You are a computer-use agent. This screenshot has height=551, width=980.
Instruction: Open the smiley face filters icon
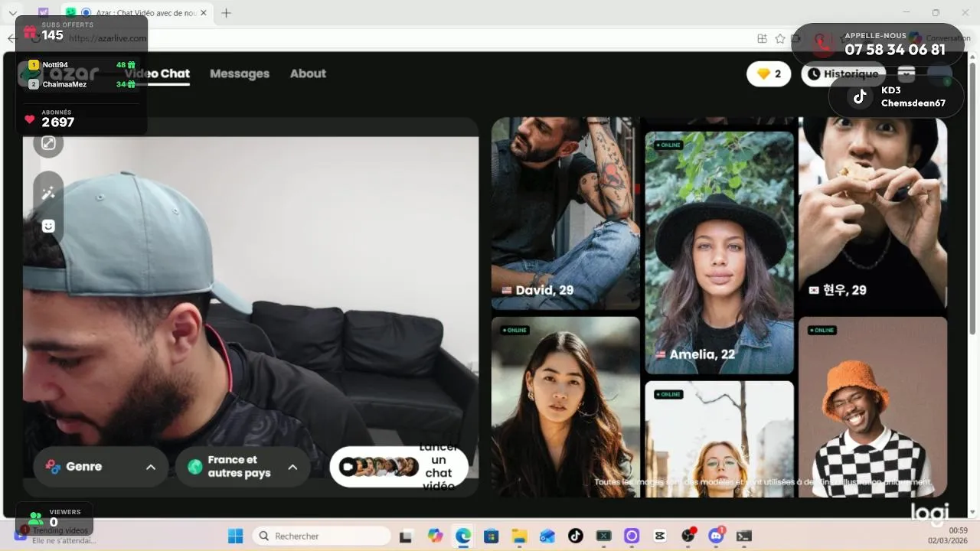48,226
